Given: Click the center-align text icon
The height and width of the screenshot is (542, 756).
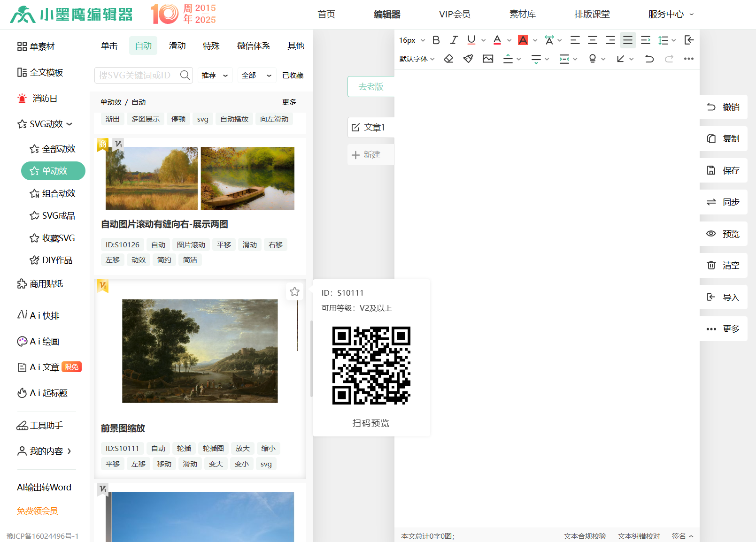Looking at the screenshot, I should pos(593,40).
